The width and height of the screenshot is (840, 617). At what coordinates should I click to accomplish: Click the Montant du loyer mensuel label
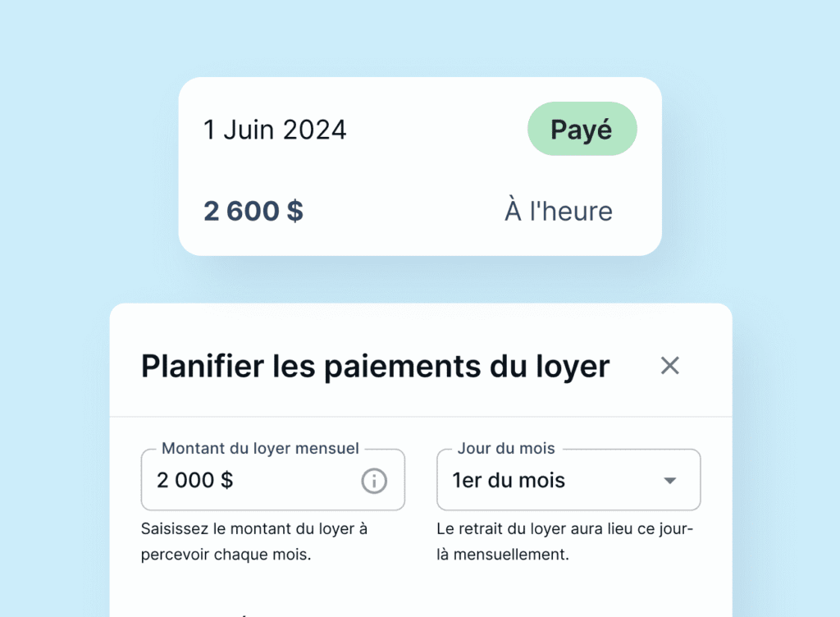(x=260, y=449)
